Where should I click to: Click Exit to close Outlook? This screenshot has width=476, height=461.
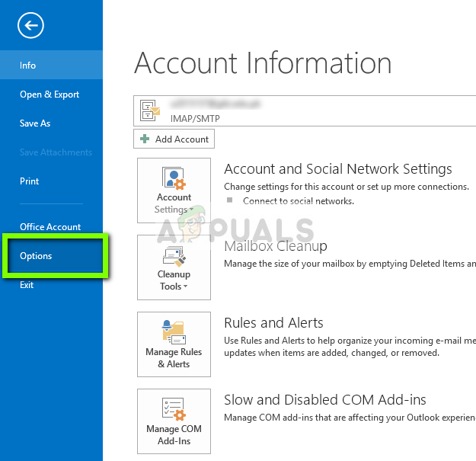51,285
